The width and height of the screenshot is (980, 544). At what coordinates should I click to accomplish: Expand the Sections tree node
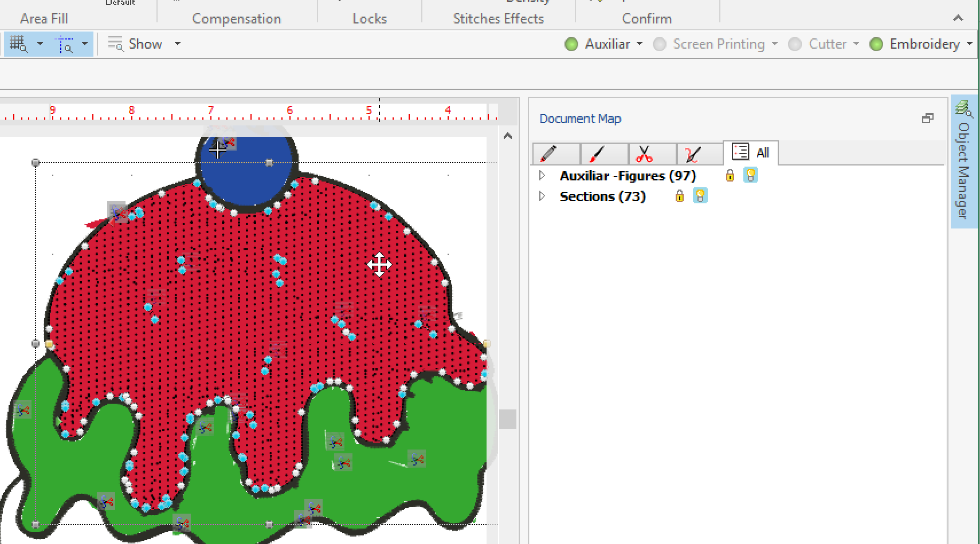[x=542, y=196]
